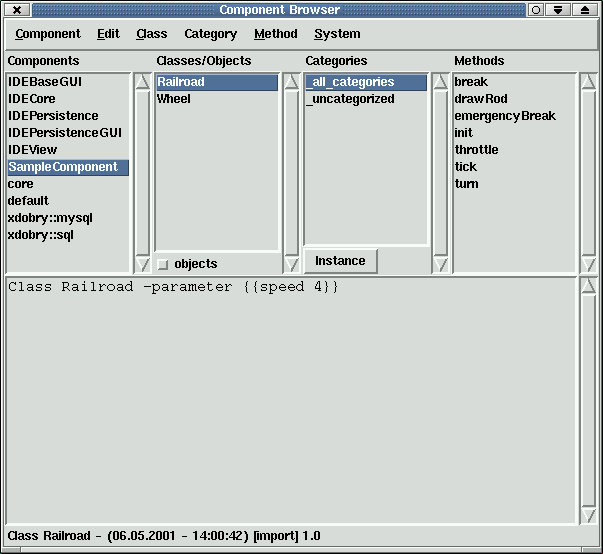The image size is (603, 554).
Task: Open the System menu
Action: (337, 34)
